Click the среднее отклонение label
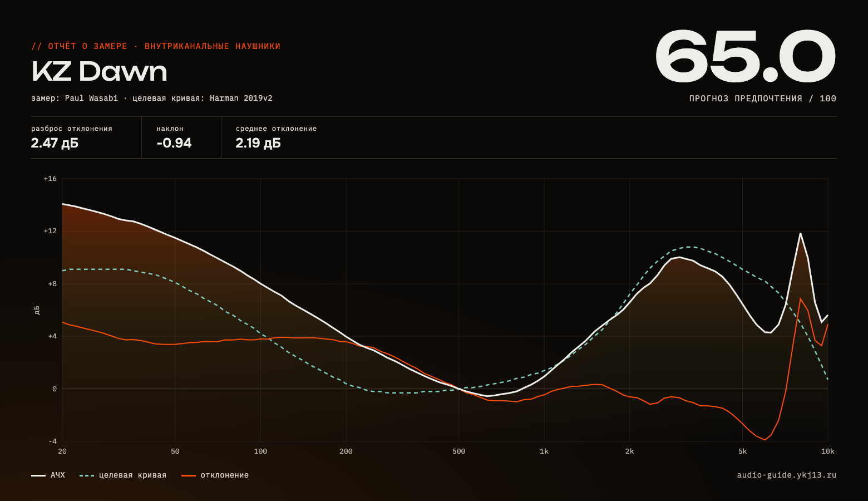 (x=276, y=129)
